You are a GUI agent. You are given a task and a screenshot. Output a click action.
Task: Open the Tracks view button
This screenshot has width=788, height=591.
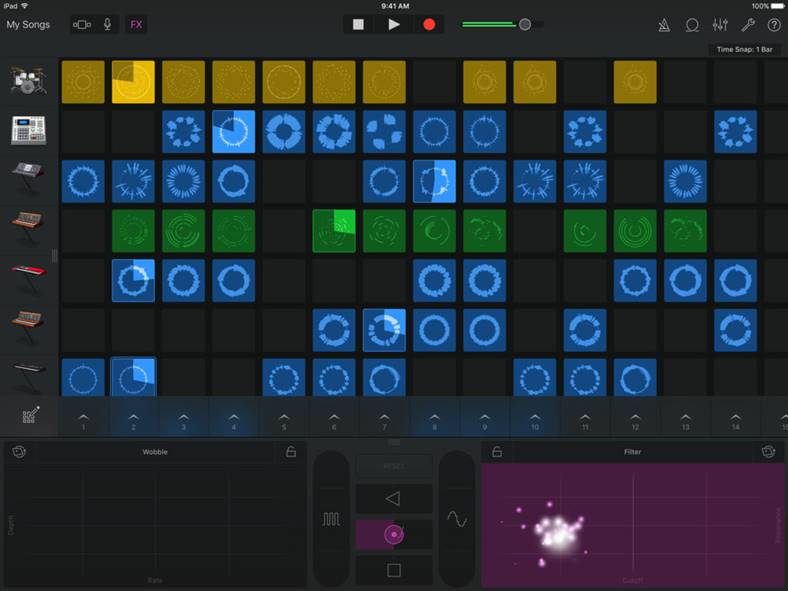[x=82, y=25]
